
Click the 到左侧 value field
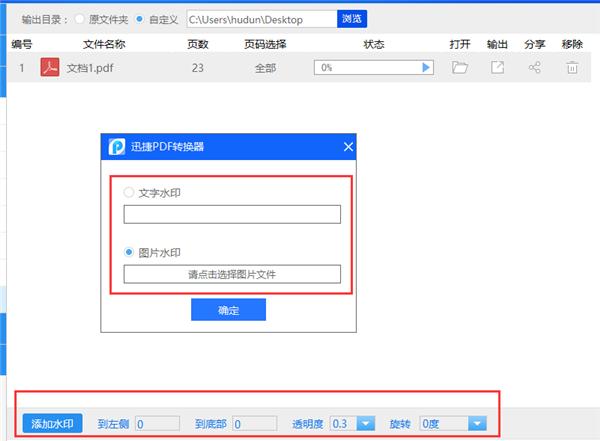pyautogui.click(x=157, y=424)
